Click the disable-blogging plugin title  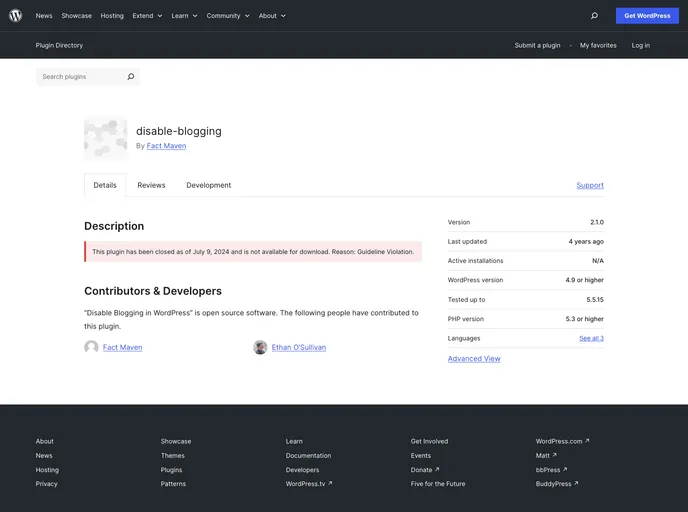point(179,131)
